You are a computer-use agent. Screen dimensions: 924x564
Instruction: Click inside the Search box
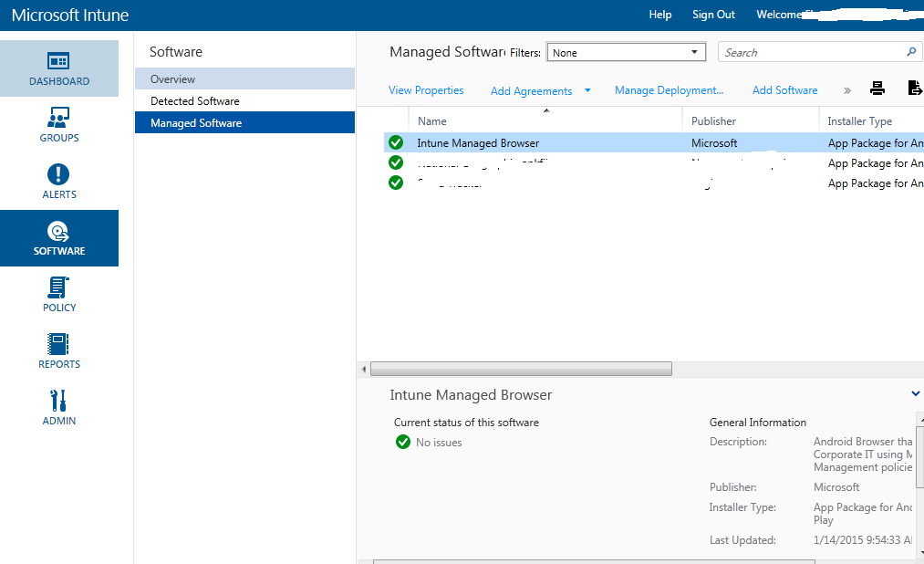click(812, 52)
